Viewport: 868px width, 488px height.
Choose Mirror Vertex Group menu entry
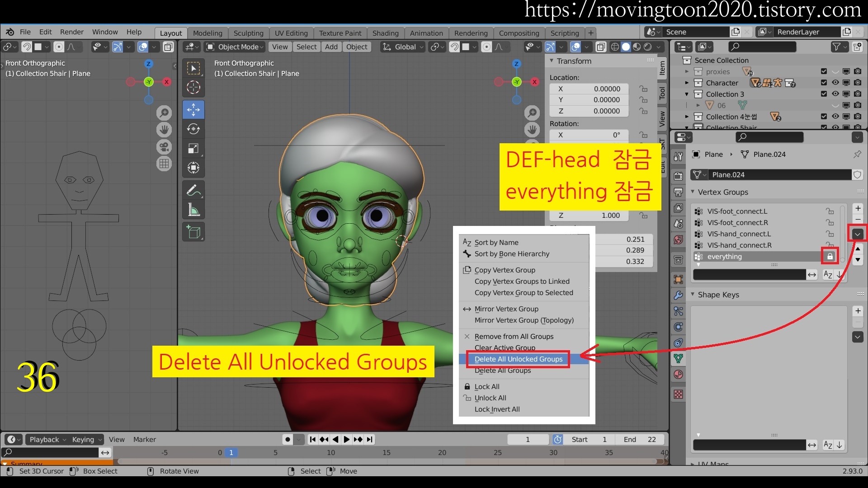(506, 309)
